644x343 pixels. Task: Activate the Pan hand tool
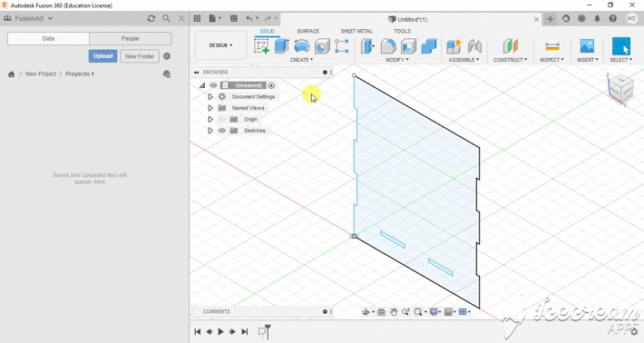pos(394,312)
